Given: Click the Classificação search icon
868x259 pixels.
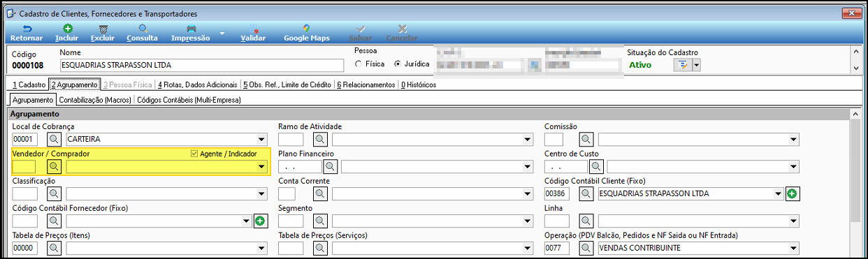Looking at the screenshot, I should click(x=54, y=193).
